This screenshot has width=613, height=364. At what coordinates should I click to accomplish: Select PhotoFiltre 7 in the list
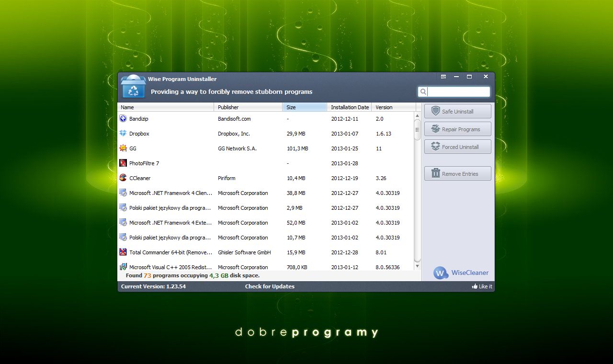144,163
